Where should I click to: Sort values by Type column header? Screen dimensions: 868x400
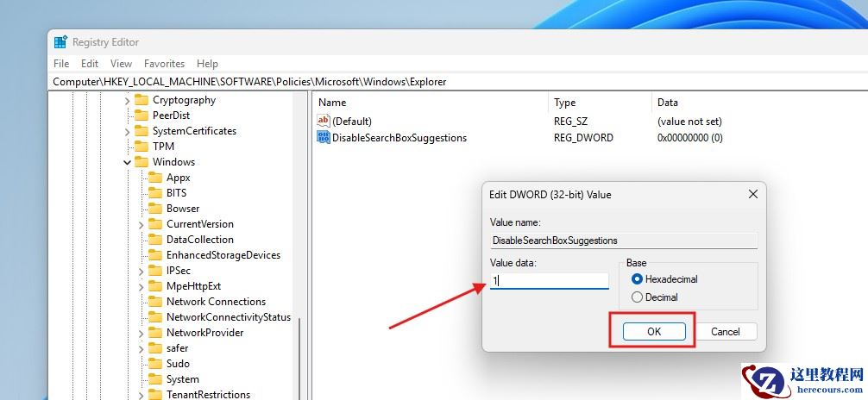click(600, 103)
